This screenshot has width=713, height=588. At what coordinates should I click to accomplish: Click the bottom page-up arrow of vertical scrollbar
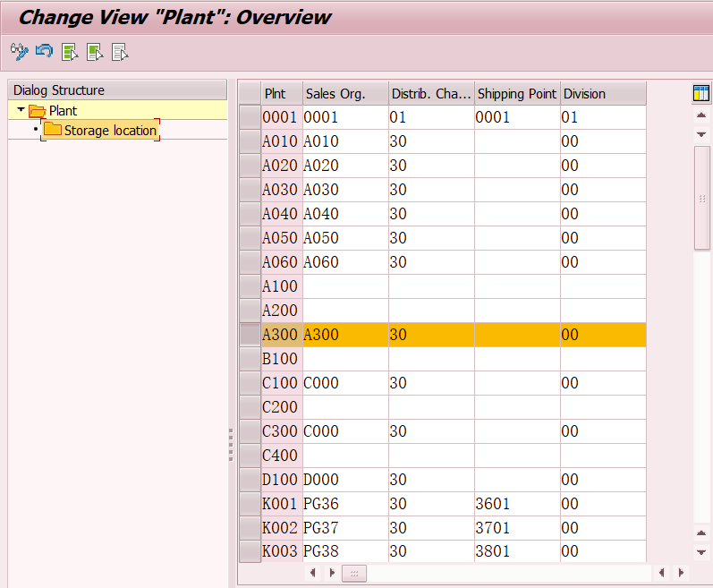(701, 533)
